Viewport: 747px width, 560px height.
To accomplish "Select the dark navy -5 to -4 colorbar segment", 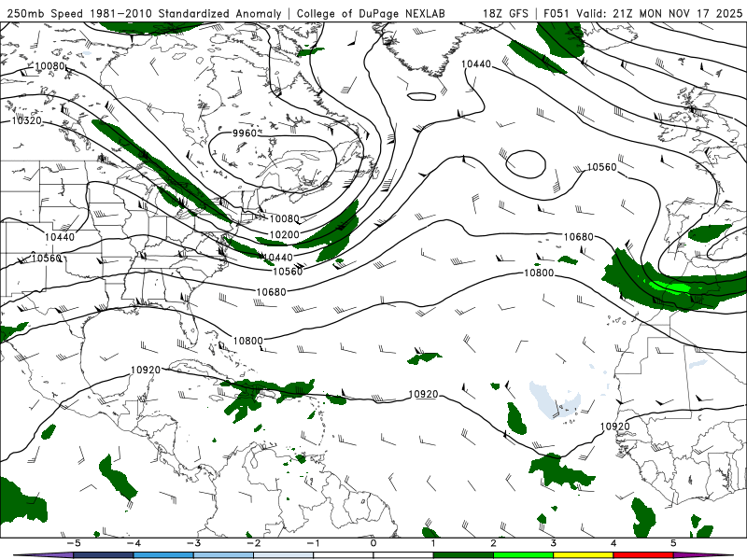I will point(104,555).
